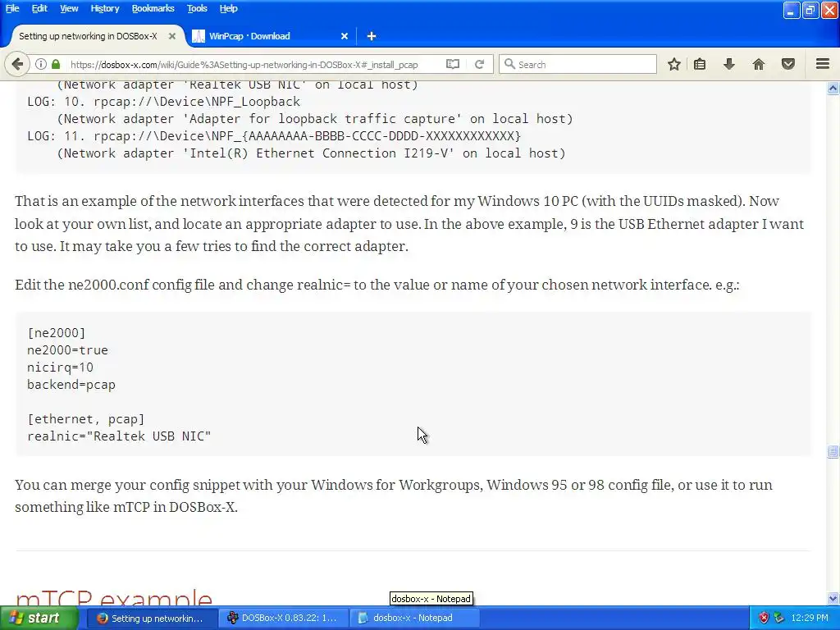
Task: Reload the current page
Action: tap(479, 64)
